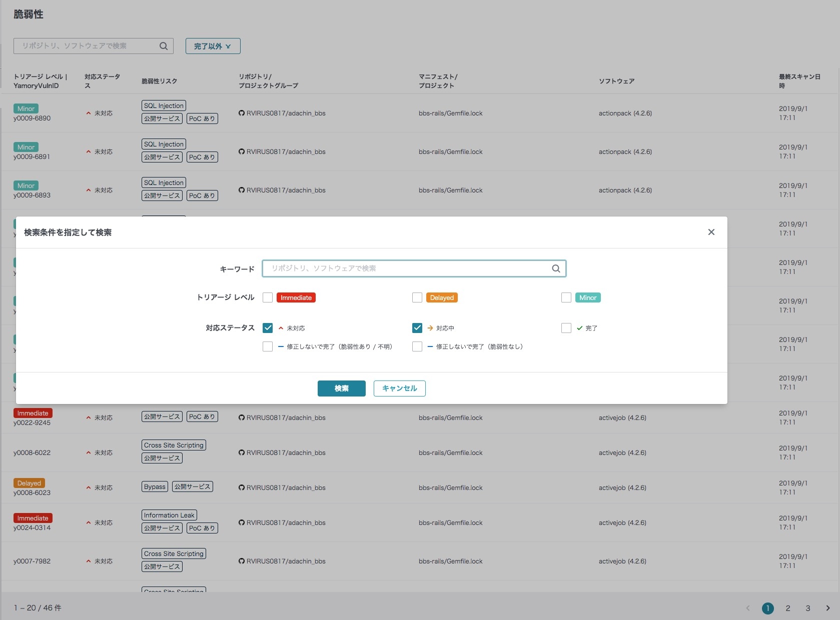Viewport: 840px width, 620px height.
Task: Tick the 完了 status checkbox
Action: point(566,328)
